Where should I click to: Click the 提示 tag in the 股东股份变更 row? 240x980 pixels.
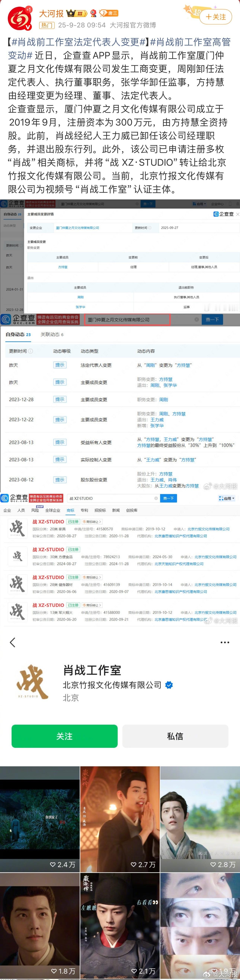[60, 480]
